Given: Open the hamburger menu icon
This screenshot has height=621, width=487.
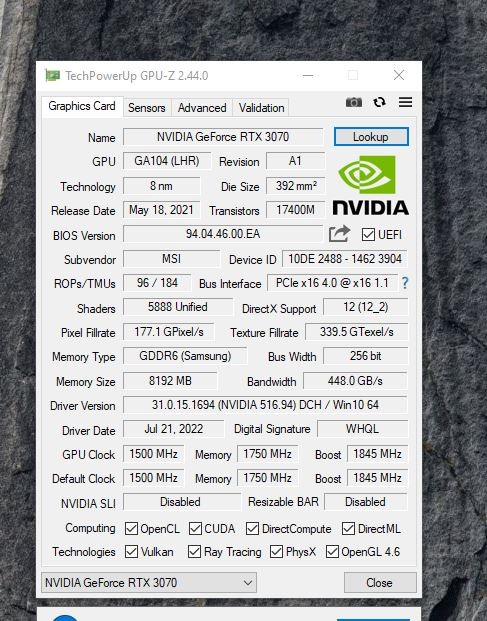Looking at the screenshot, I should 405,102.
